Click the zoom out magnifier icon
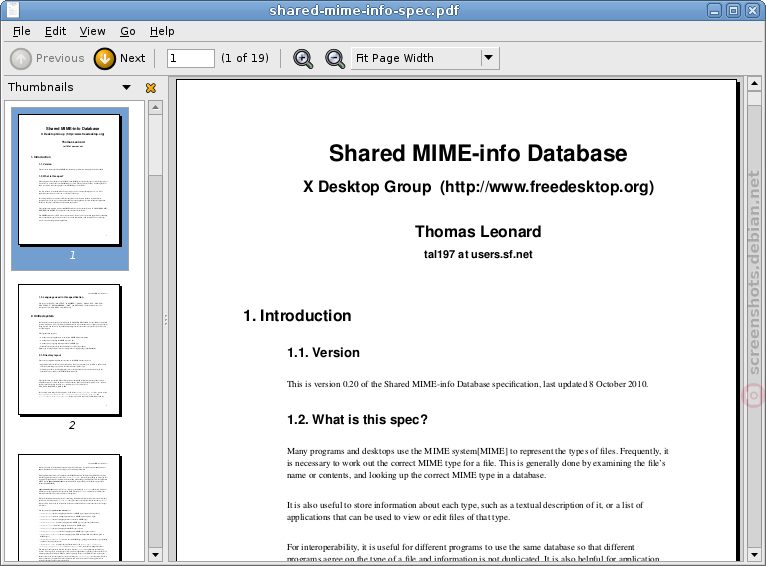This screenshot has height=566, width=766. (x=335, y=59)
